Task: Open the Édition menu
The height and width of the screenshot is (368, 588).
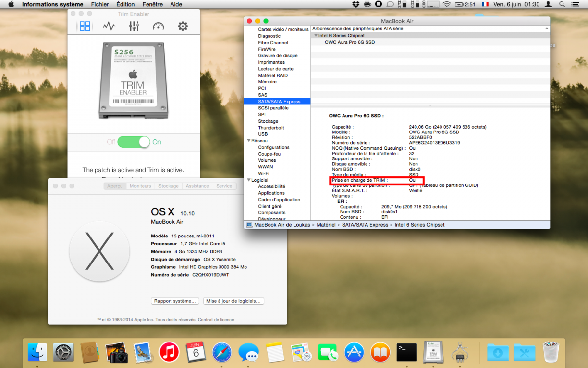Action: click(126, 4)
